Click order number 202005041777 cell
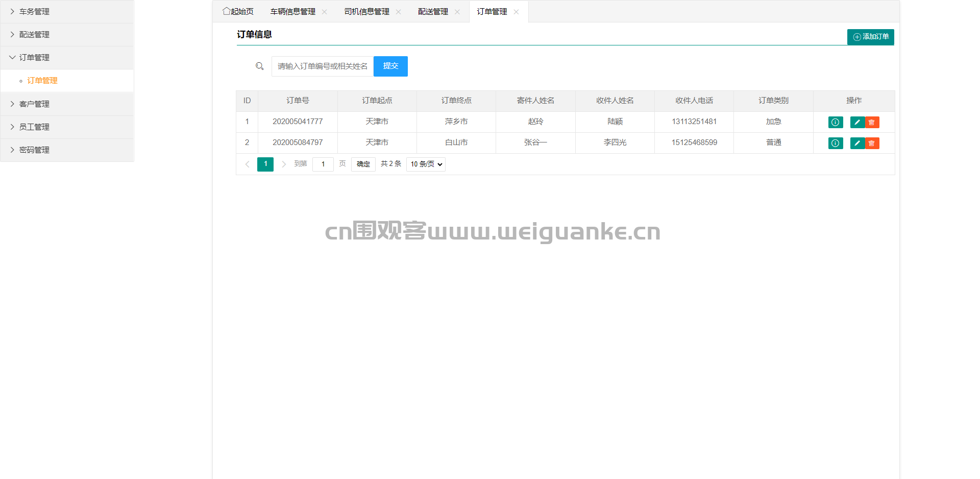The width and height of the screenshot is (980, 479). point(298,122)
